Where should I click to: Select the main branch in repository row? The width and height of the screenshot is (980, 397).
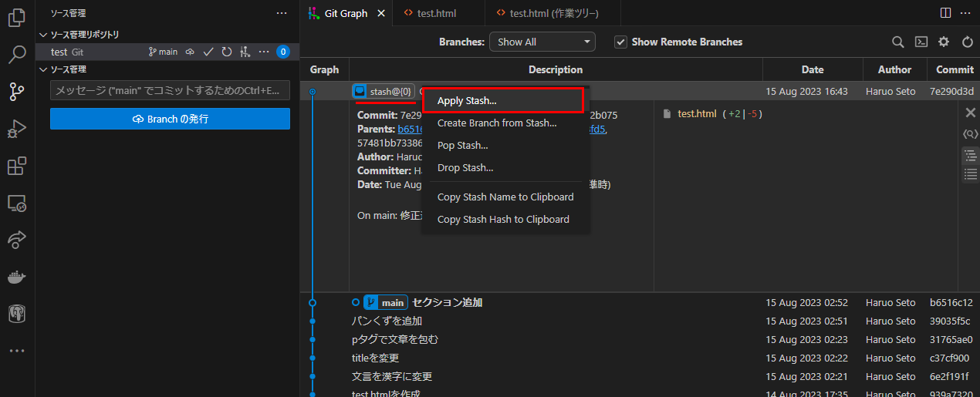coord(163,52)
